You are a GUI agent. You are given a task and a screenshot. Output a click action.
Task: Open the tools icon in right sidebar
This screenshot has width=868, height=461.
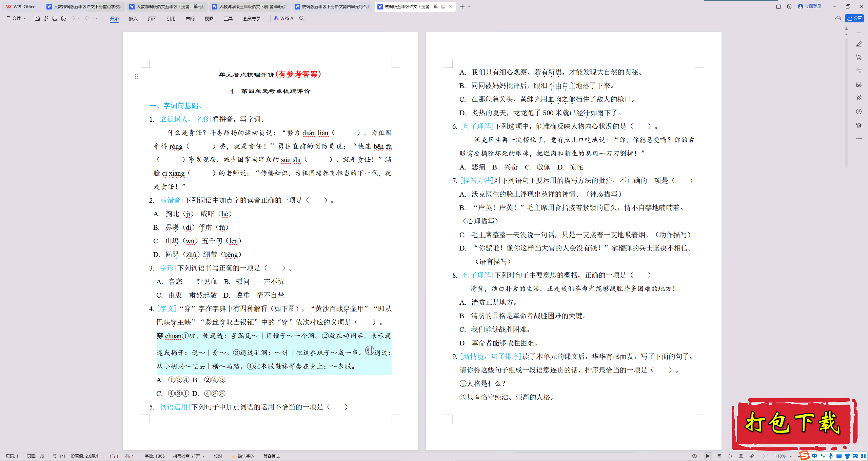click(859, 98)
